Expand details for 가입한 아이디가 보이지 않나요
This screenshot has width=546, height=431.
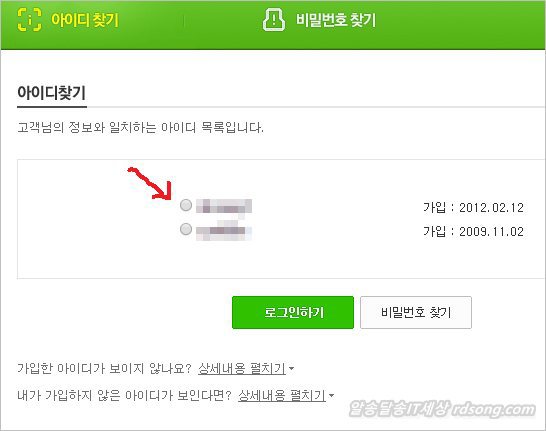pos(242,368)
